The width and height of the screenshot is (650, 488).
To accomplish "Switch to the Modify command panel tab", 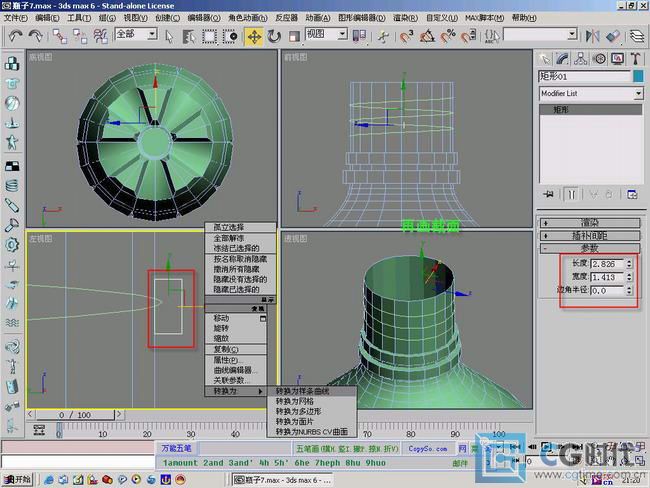I will click(563, 59).
